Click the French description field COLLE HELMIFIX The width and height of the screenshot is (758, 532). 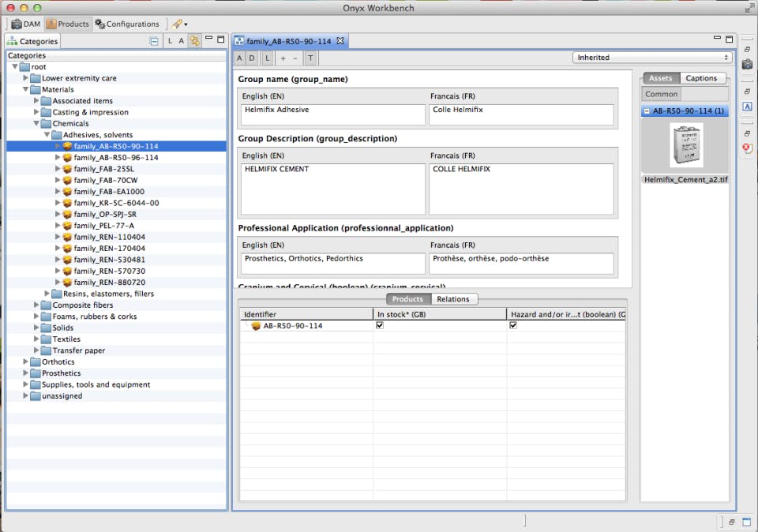pyautogui.click(x=521, y=189)
